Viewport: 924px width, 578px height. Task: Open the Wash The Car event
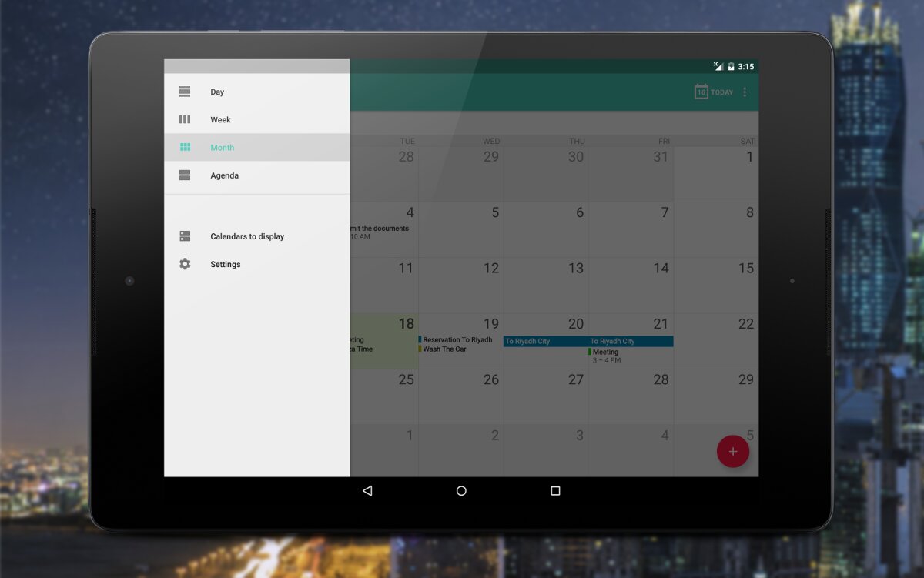(x=445, y=349)
